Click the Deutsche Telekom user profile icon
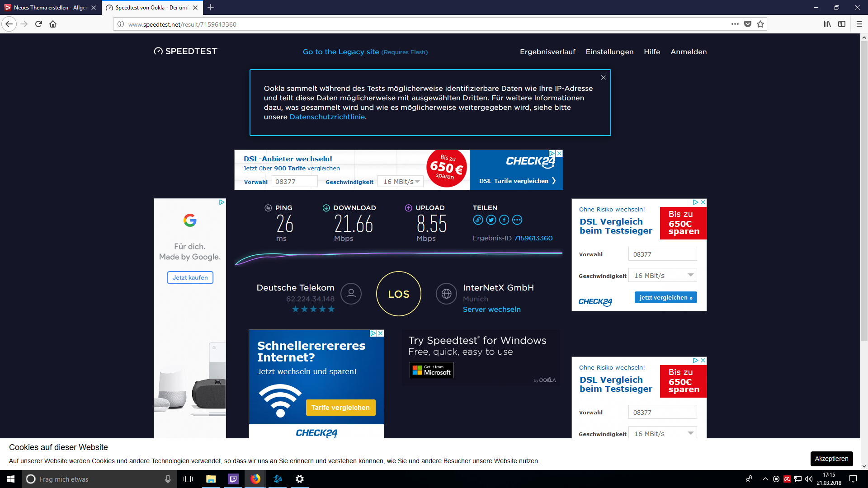This screenshot has height=488, width=868. click(x=351, y=294)
